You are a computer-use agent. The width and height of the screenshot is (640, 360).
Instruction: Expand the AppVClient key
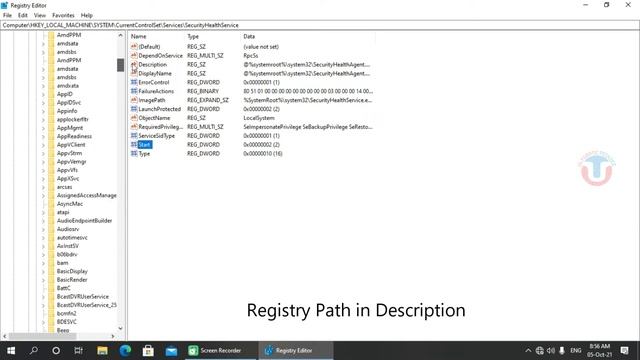coord(43,144)
